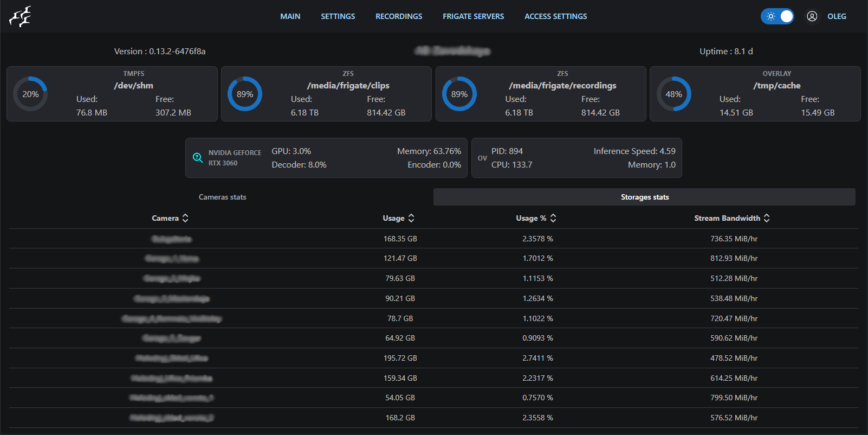868x435 pixels.
Task: Click the OLEG username label
Action: pos(837,16)
